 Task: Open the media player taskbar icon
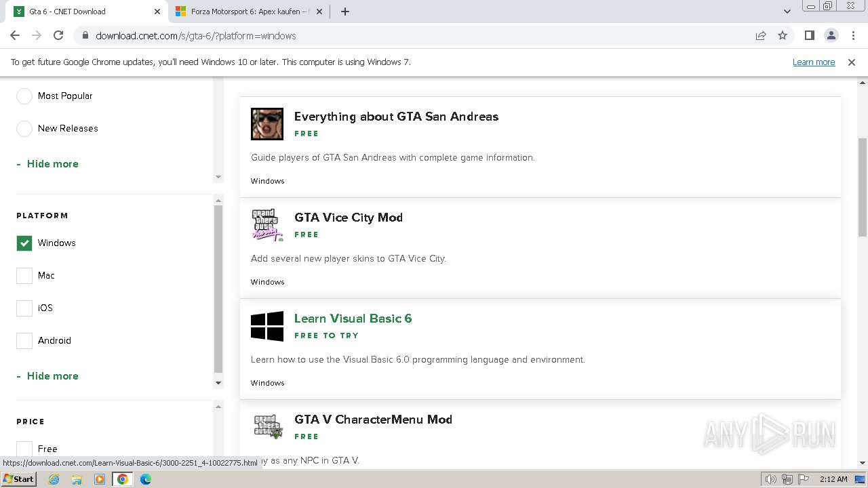pos(100,479)
